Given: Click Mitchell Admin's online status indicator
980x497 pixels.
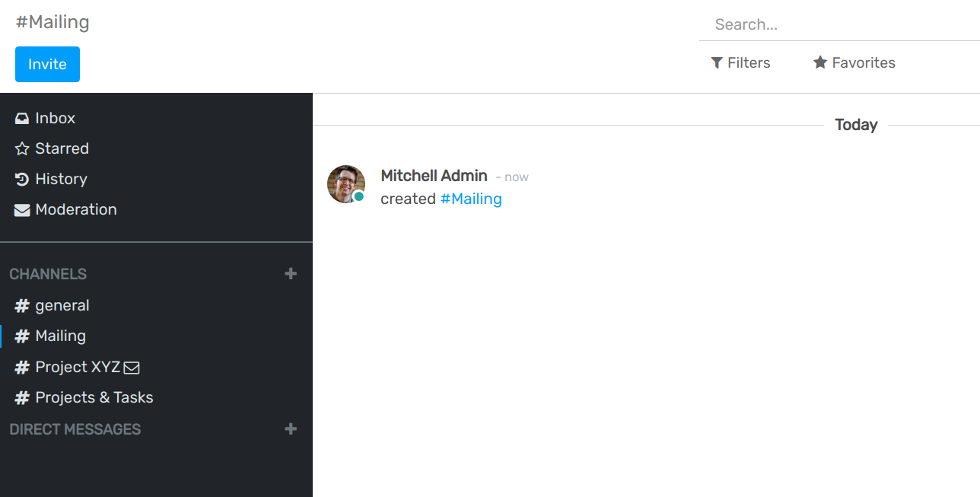Looking at the screenshot, I should pyautogui.click(x=357, y=196).
